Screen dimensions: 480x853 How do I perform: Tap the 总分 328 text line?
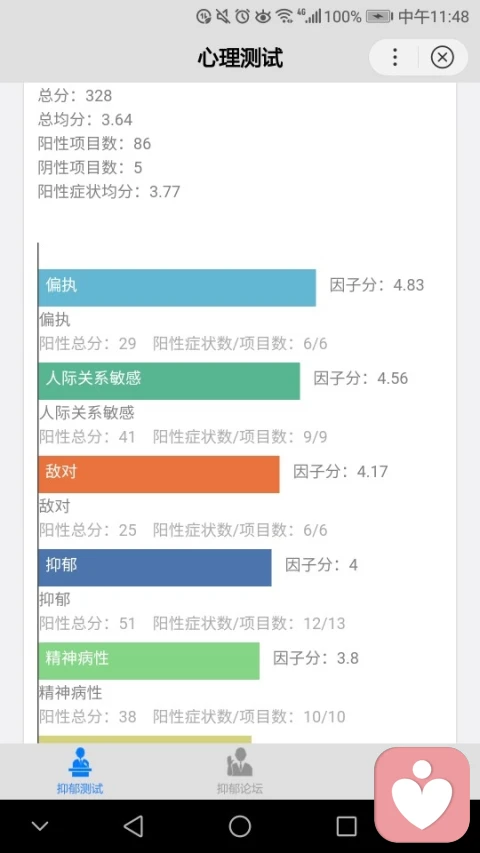click(75, 96)
